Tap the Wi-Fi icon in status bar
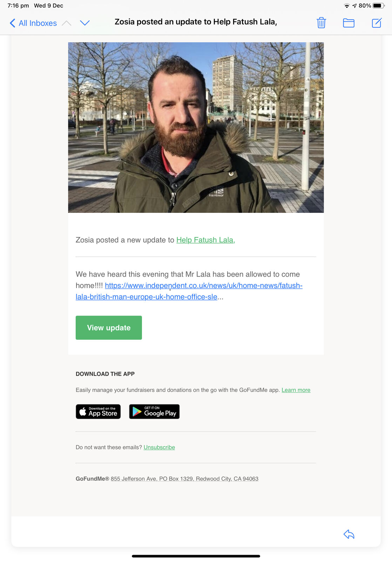This screenshot has height=561, width=392. (347, 6)
